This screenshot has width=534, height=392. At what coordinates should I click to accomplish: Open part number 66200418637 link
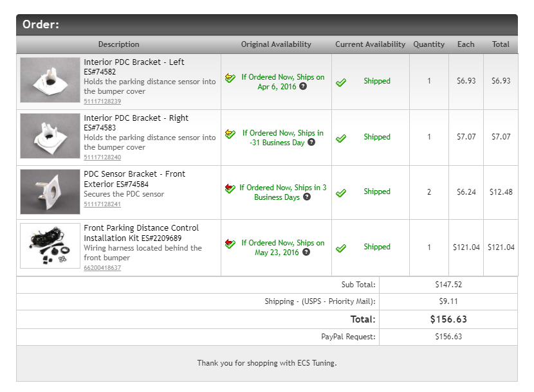[102, 267]
